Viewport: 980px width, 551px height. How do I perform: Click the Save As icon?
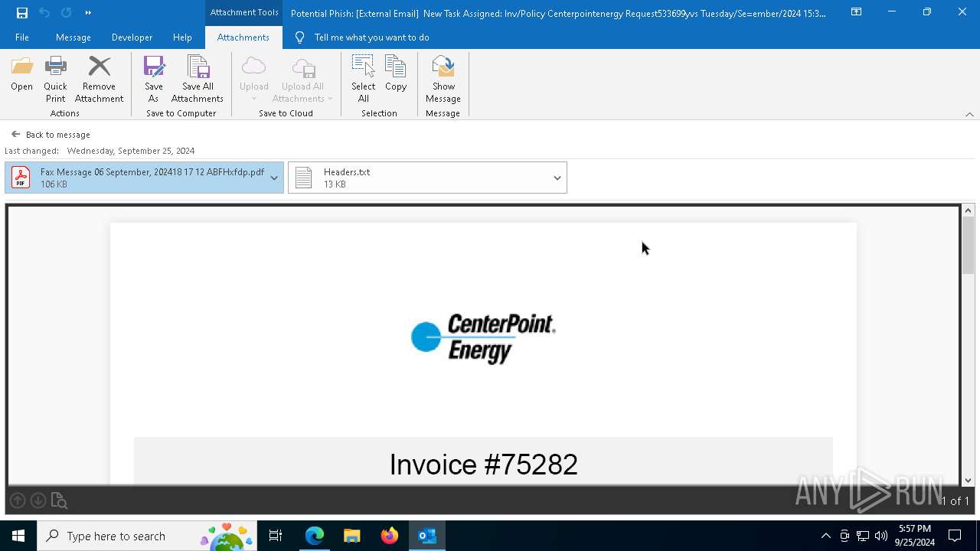click(x=154, y=79)
